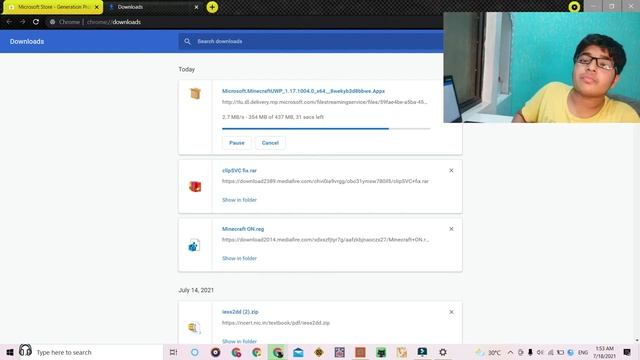This screenshot has height=360, width=640.
Task: Open the clock showing 1:53 AM
Action: pyautogui.click(x=604, y=352)
